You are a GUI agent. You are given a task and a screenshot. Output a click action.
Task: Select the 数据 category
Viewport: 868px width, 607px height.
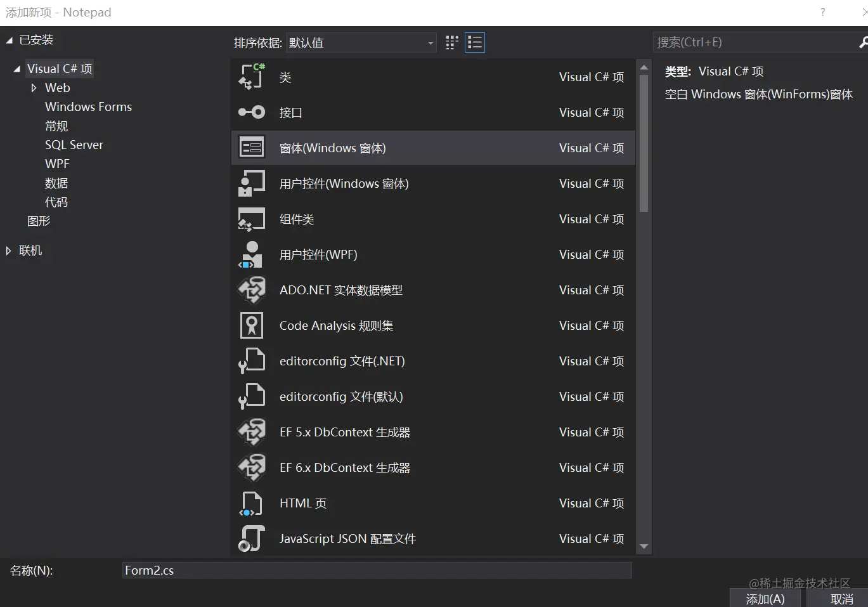click(56, 183)
